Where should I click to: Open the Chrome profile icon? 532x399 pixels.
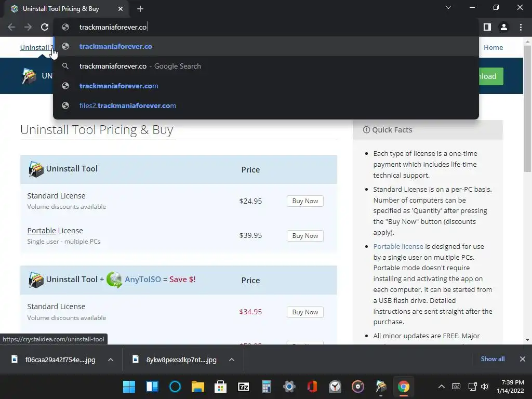tap(504, 27)
